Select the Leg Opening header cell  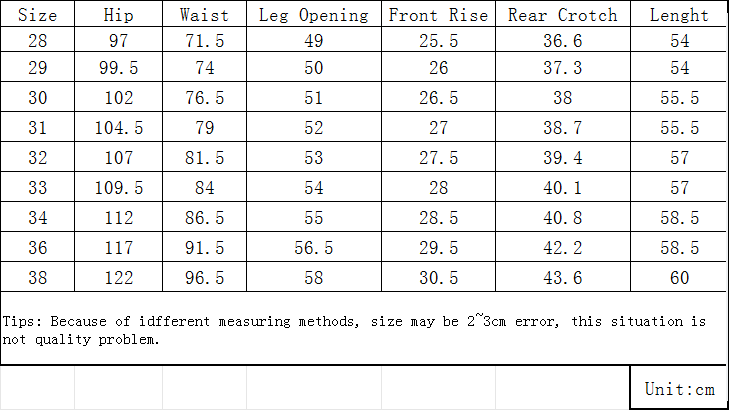pyautogui.click(x=314, y=14)
